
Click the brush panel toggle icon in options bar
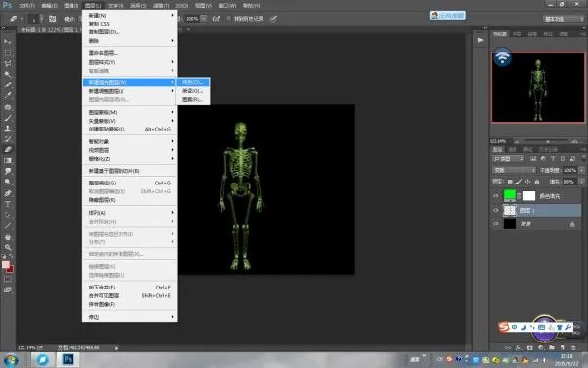point(53,19)
